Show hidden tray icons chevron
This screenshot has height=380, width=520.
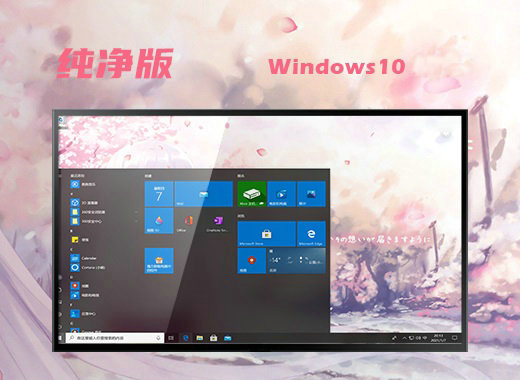[x=405, y=338]
